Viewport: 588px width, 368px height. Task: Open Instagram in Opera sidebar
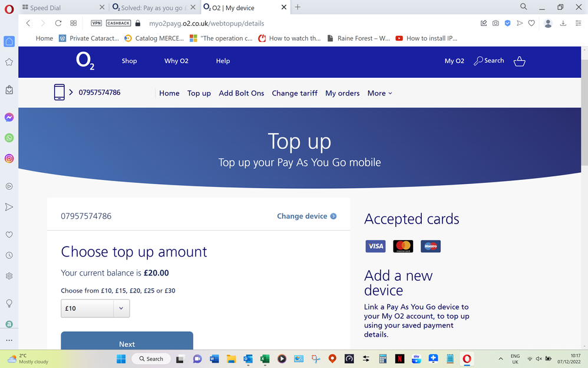(x=9, y=159)
